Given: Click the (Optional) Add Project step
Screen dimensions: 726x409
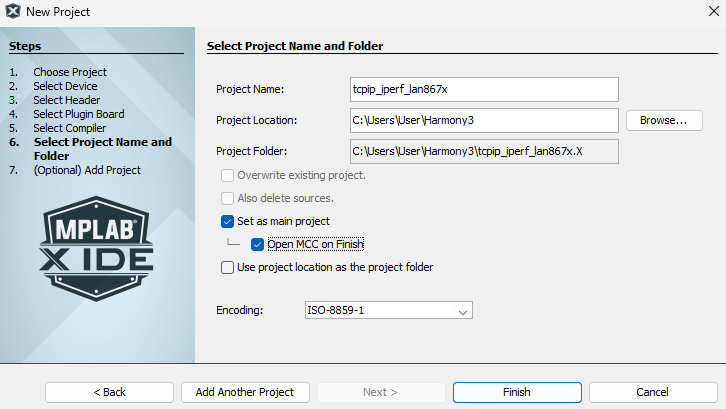Looking at the screenshot, I should point(87,170).
